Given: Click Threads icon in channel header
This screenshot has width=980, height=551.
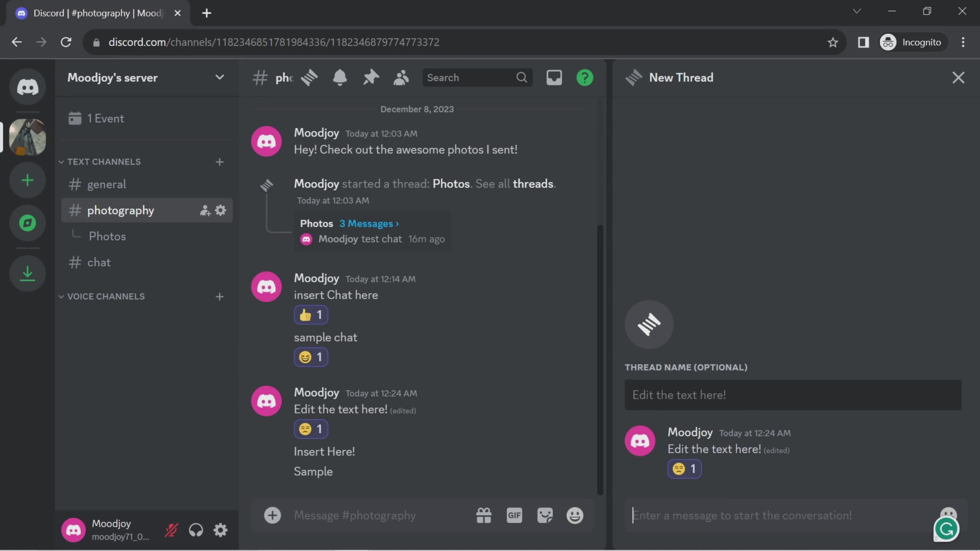Looking at the screenshot, I should (x=309, y=77).
